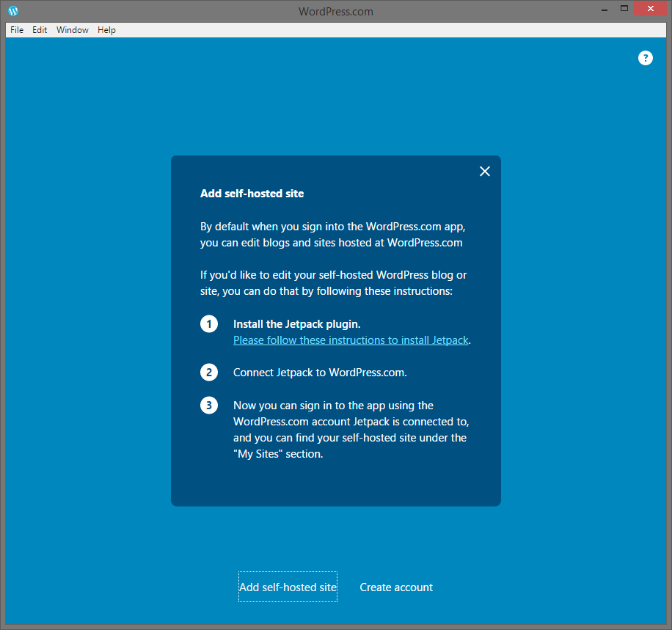Click the WordPress logo in title bar
This screenshot has height=630, width=672.
click(13, 11)
